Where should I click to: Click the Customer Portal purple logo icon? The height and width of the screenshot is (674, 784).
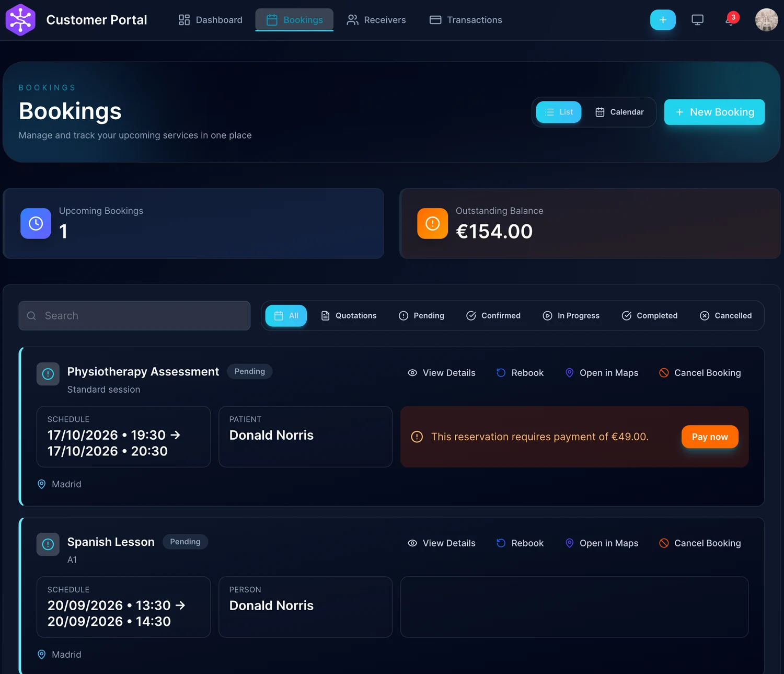20,20
